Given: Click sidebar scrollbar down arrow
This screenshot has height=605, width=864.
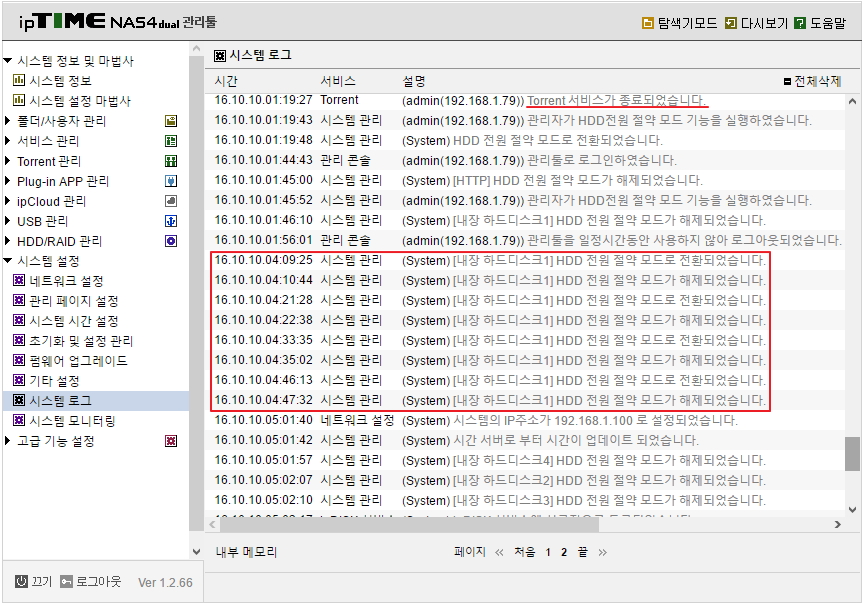Looking at the screenshot, I should (x=197, y=552).
